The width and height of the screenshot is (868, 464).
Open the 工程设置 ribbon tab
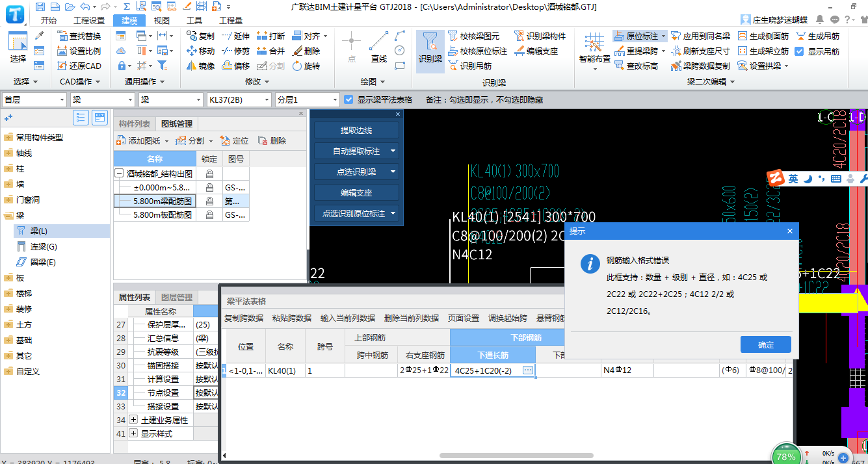point(89,20)
